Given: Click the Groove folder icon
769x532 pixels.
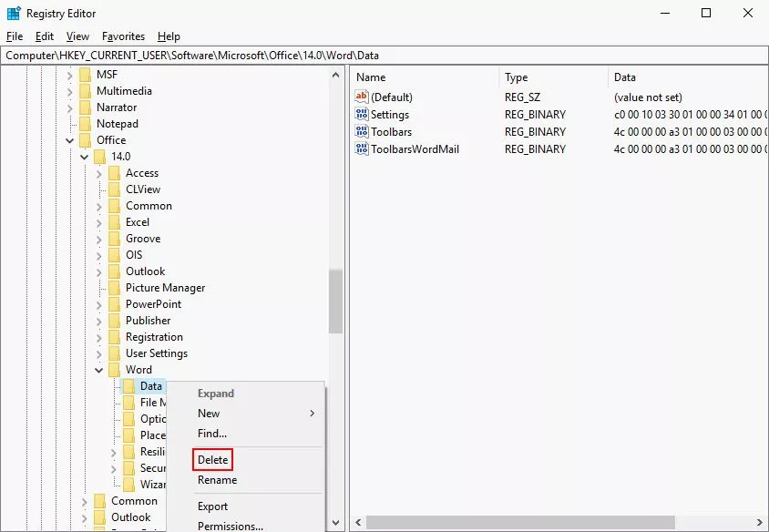Looking at the screenshot, I should (114, 239).
